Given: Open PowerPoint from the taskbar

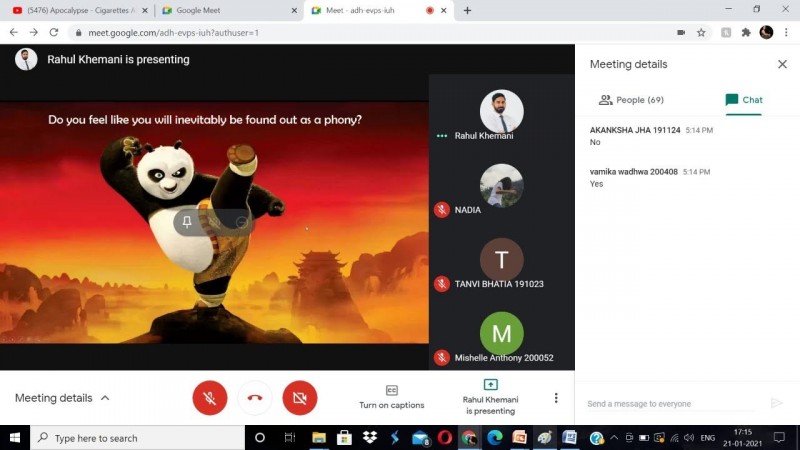Looking at the screenshot, I should click(519, 438).
